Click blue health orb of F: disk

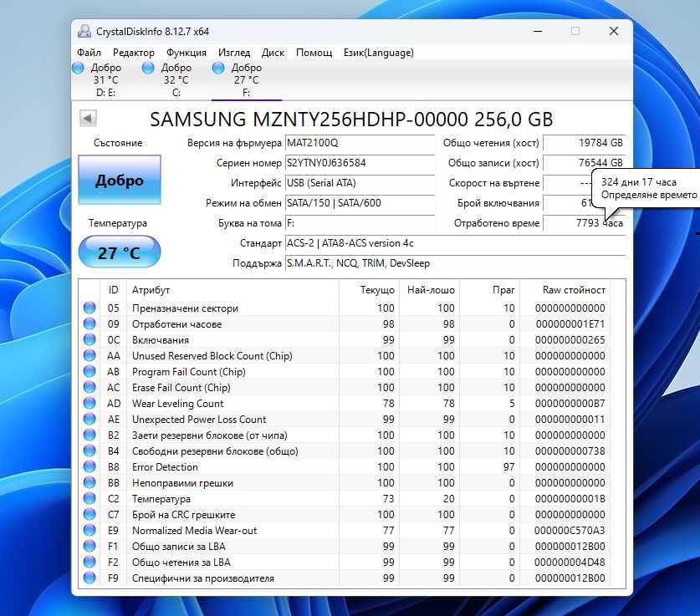coord(218,68)
